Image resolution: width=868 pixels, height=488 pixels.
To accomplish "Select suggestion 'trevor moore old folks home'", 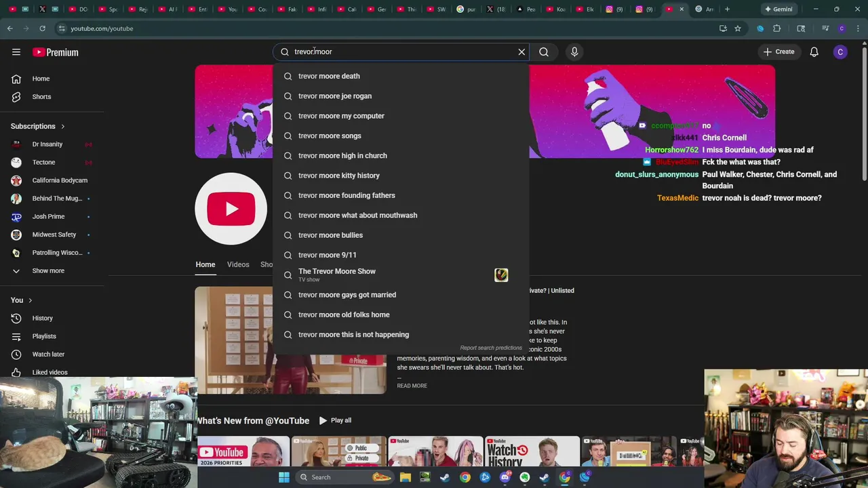I will click(x=401, y=314).
